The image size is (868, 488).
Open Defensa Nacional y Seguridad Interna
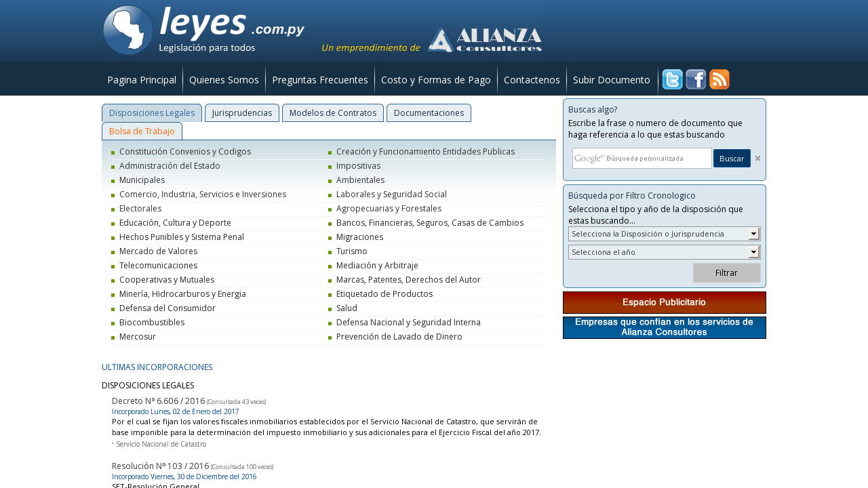(408, 323)
